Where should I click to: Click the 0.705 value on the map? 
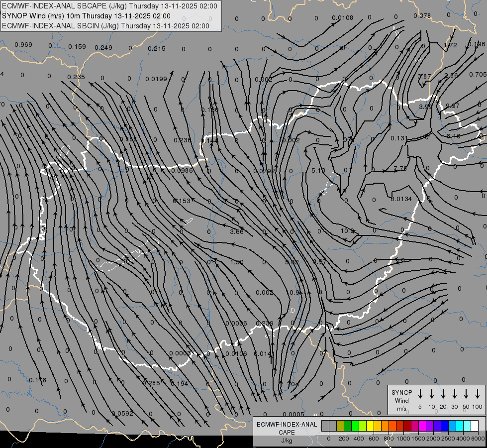point(478,74)
